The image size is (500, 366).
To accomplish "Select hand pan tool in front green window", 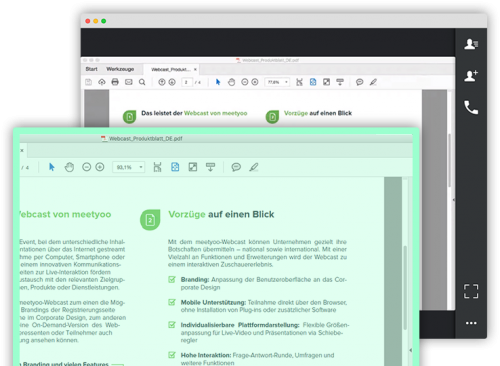I will [69, 167].
